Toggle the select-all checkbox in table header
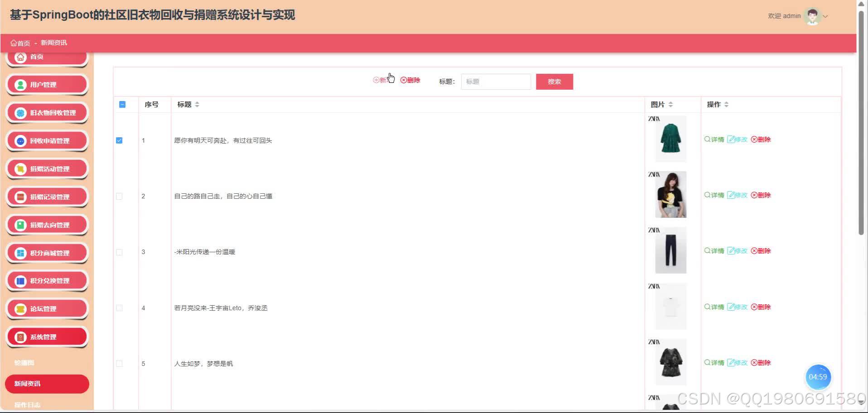Viewport: 868px width, 413px height. tap(122, 104)
